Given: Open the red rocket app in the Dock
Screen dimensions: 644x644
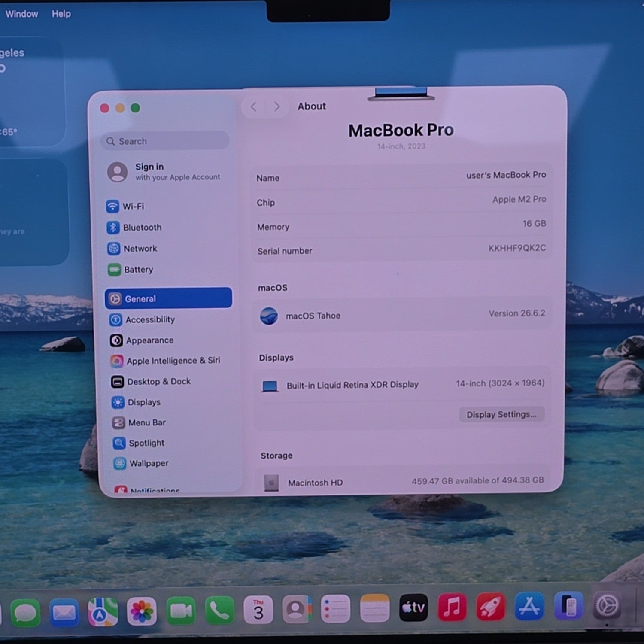Looking at the screenshot, I should pos(491,607).
